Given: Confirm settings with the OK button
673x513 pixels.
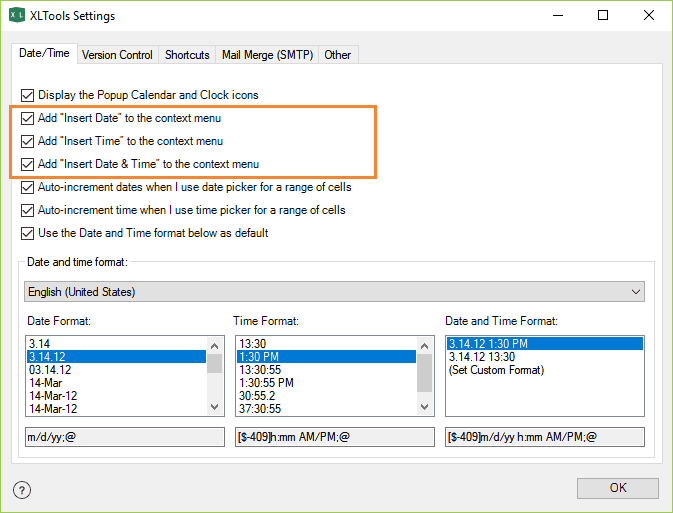Looking at the screenshot, I should click(x=618, y=488).
